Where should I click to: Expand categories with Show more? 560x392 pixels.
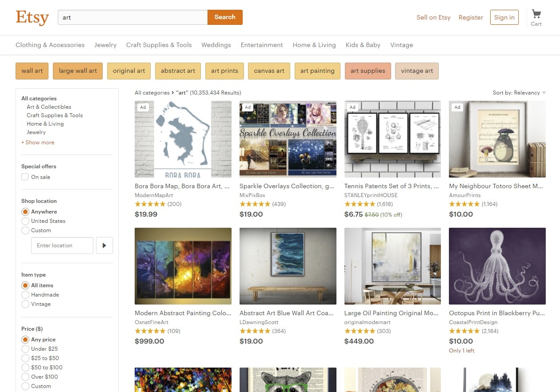38,143
